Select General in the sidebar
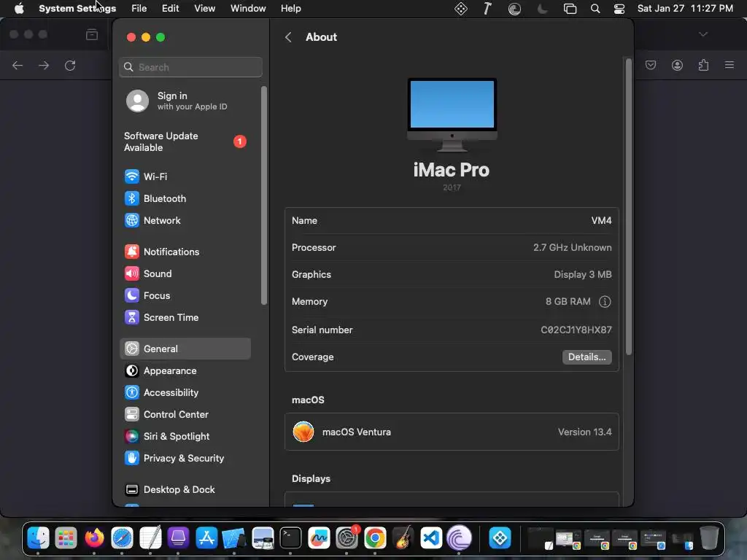 pyautogui.click(x=185, y=349)
